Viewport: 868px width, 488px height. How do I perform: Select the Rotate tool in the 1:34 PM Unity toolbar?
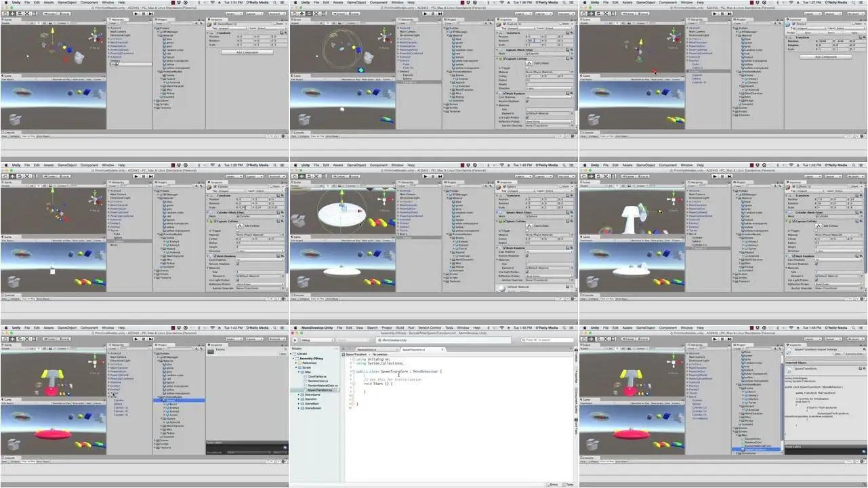[20, 14]
